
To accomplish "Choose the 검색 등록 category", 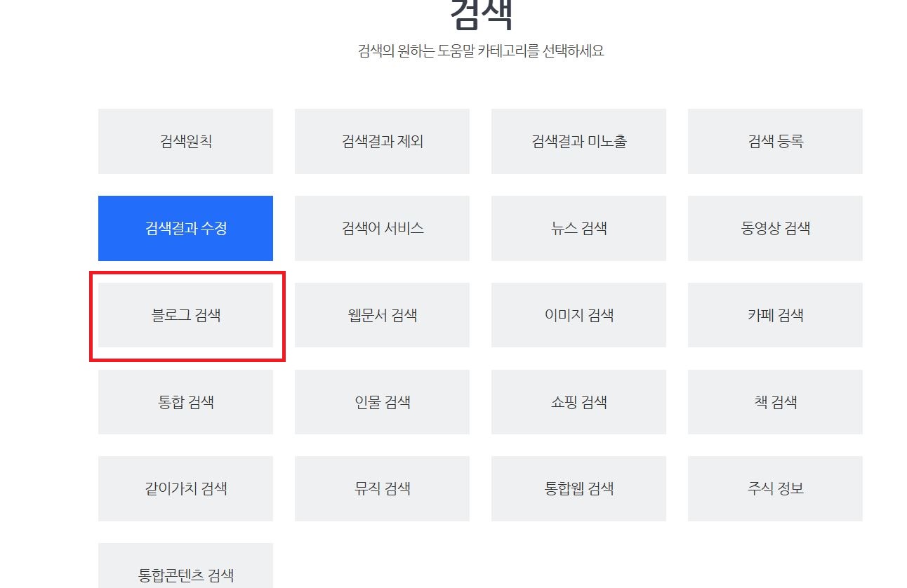I will tap(775, 141).
